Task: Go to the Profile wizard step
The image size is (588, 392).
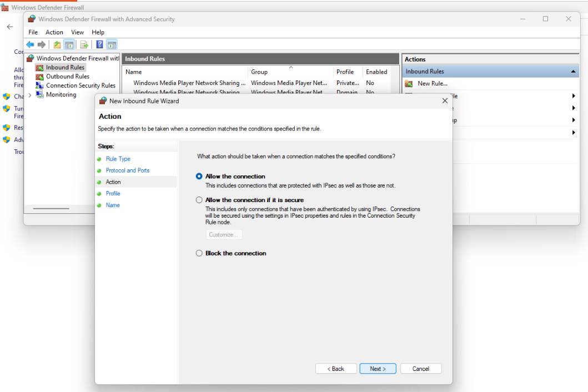Action: coord(113,194)
